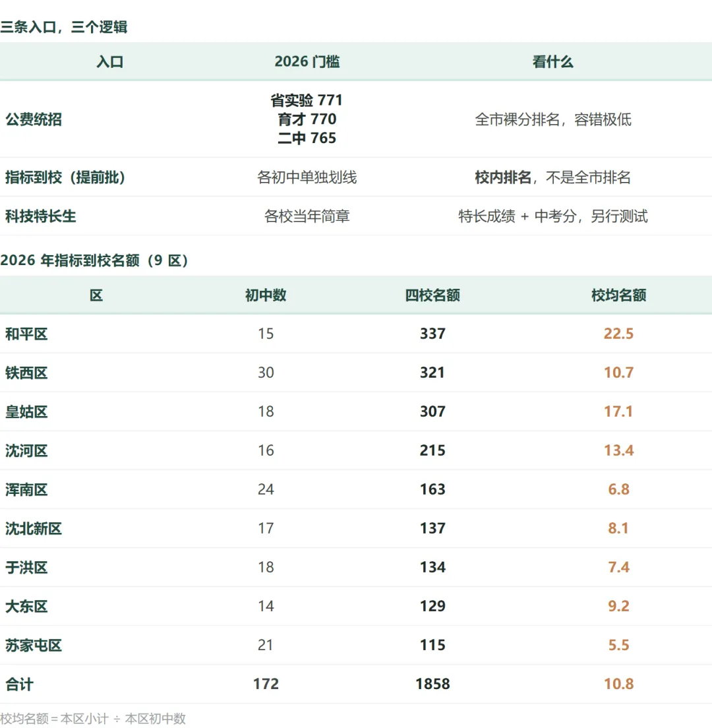712x728 pixels.
Task: Click the 合计 total row label
Action: tap(20, 685)
